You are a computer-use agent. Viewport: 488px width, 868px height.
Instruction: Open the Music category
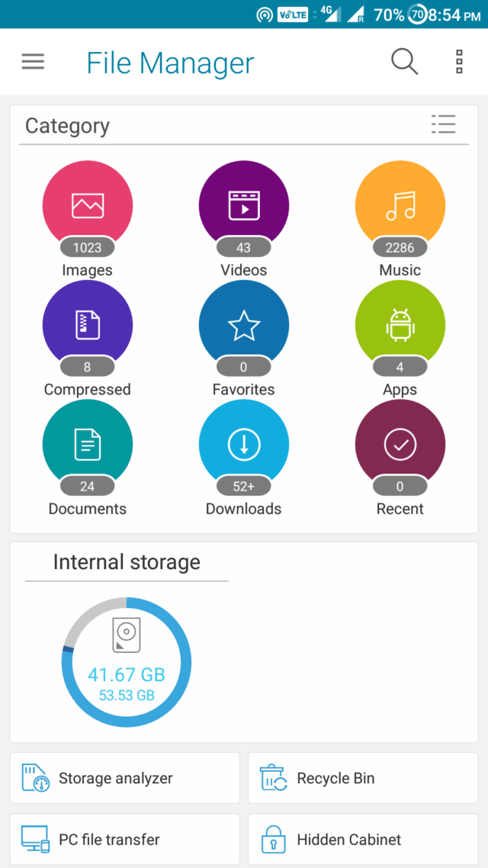pos(400,204)
